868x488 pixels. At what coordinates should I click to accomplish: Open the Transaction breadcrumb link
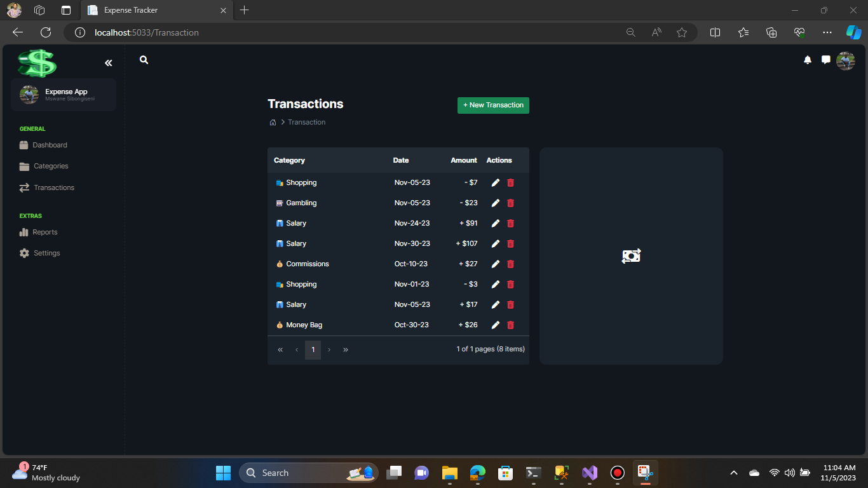coord(306,122)
